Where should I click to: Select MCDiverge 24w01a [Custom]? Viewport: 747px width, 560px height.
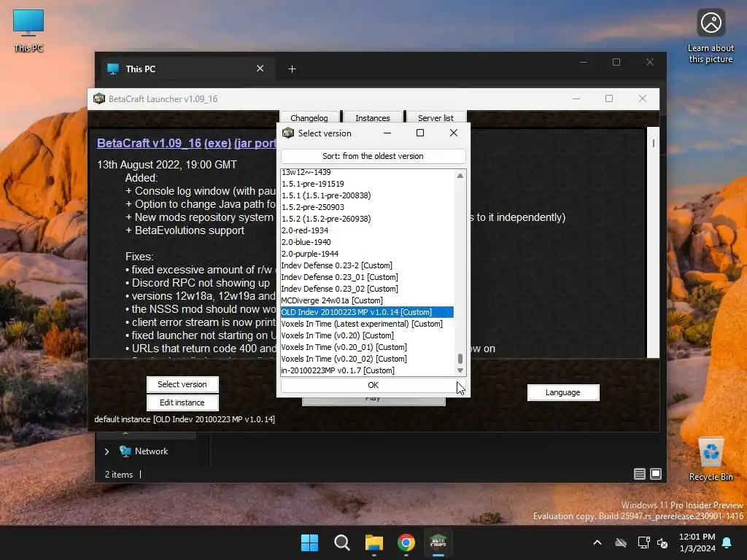[x=367, y=300]
